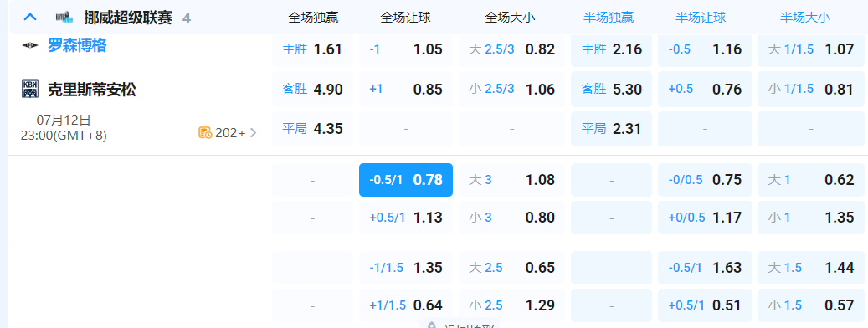Click the 半场独赢 column header
Viewport: 868px width, 328px height.
click(x=609, y=18)
